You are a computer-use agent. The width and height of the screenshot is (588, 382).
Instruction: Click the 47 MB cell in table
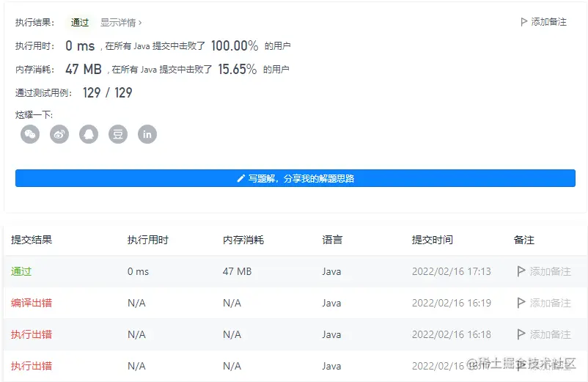[x=237, y=271]
